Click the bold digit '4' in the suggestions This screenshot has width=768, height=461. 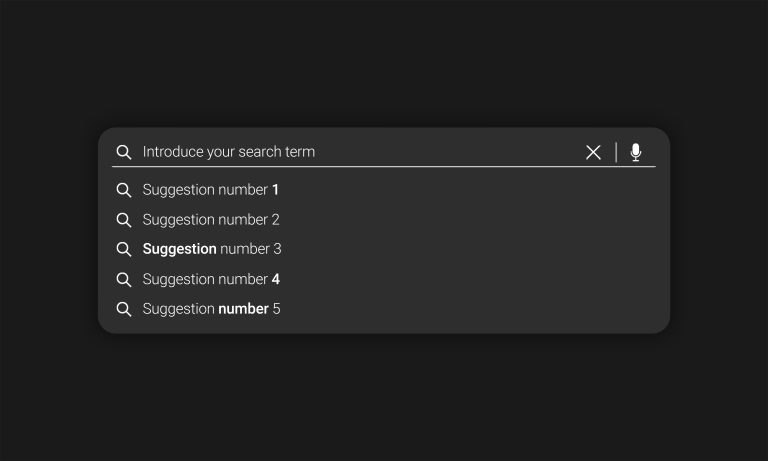click(276, 279)
